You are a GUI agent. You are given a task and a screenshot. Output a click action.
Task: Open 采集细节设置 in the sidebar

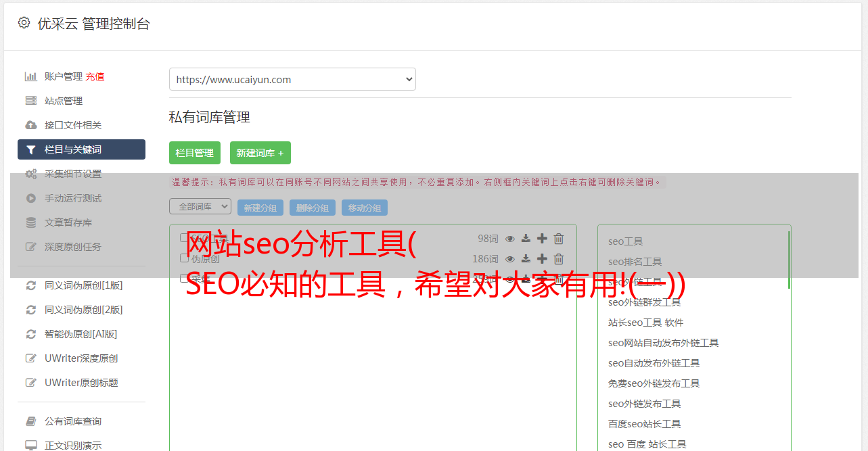click(x=73, y=174)
